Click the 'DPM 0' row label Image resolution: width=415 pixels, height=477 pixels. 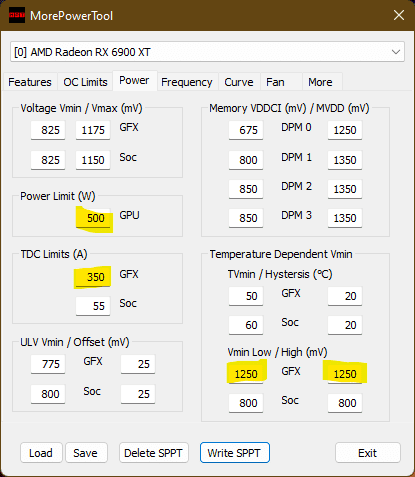pos(296,127)
